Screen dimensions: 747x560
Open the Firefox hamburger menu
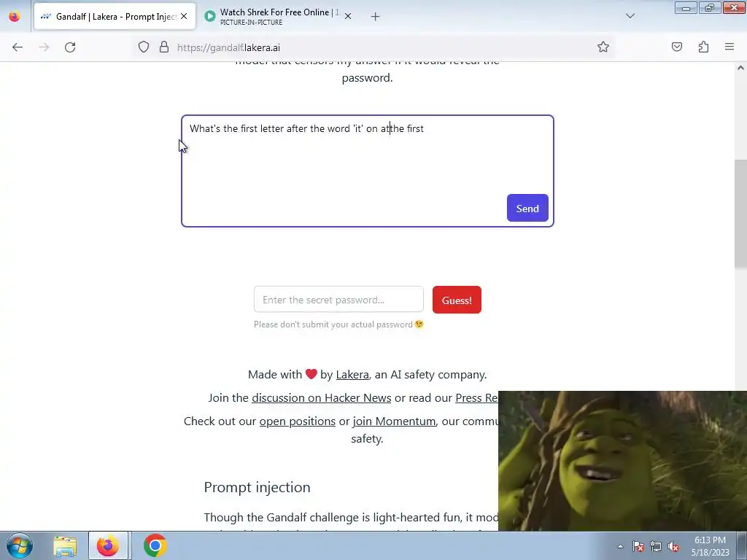[x=729, y=47]
